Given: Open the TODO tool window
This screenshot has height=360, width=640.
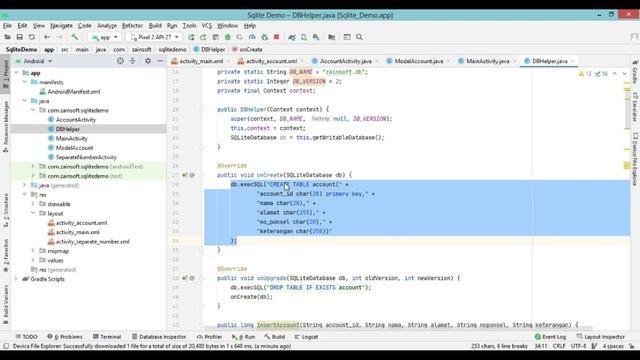Looking at the screenshot, I should coord(27,337).
